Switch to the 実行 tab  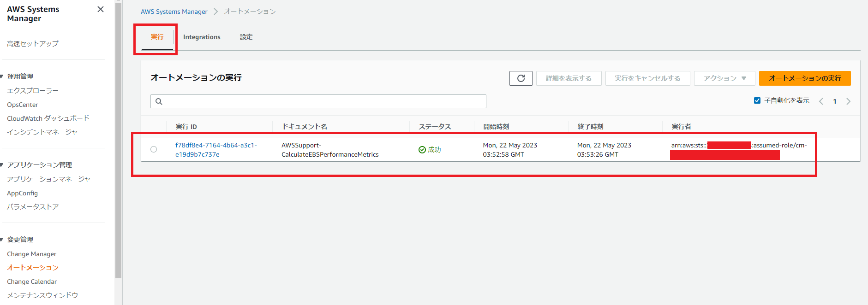tap(157, 37)
